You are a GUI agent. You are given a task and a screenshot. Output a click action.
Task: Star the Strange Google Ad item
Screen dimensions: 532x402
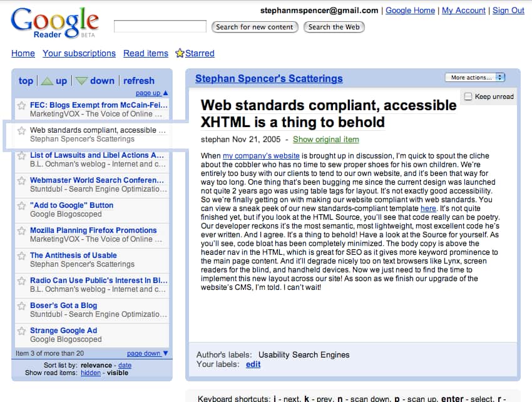22,331
